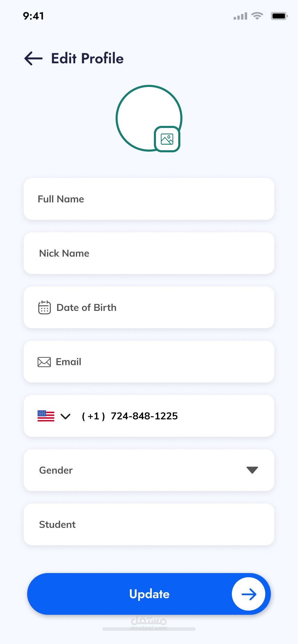Viewport: 298px width, 644px height.
Task: Open the Gender dropdown arrow
Action: tap(252, 470)
